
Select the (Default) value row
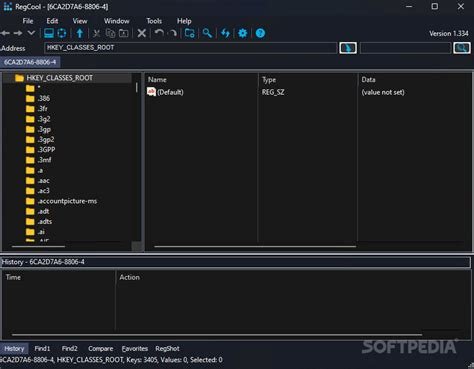[x=165, y=92]
